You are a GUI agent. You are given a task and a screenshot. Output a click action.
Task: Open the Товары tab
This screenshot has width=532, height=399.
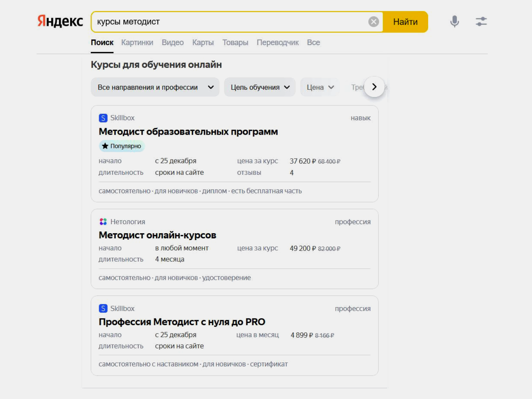tap(235, 42)
